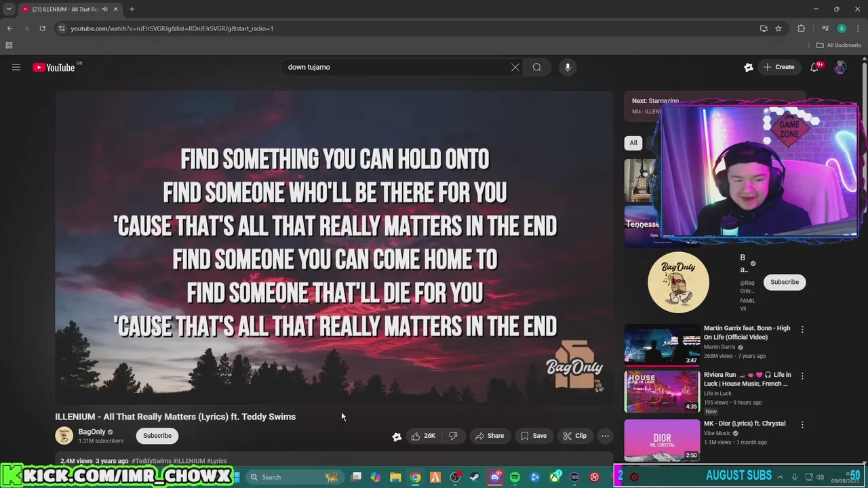The height and width of the screenshot is (488, 868).
Task: Open the Xbox app from the taskbar
Action: pos(555,477)
